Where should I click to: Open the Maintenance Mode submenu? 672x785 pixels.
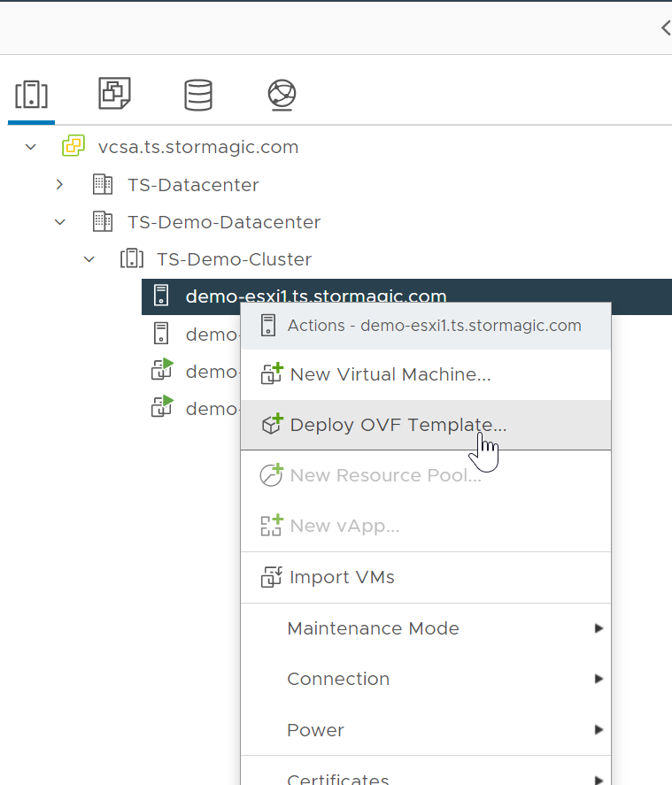point(426,628)
